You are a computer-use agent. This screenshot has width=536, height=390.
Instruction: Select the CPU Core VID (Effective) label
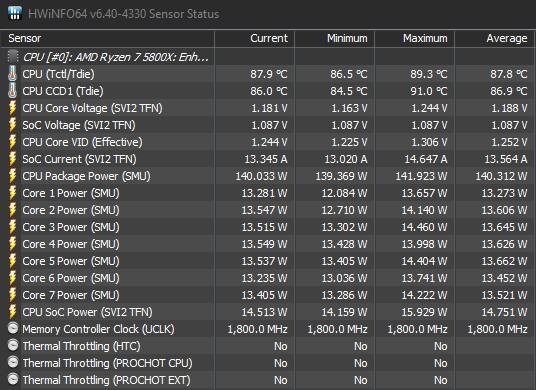[x=82, y=142]
